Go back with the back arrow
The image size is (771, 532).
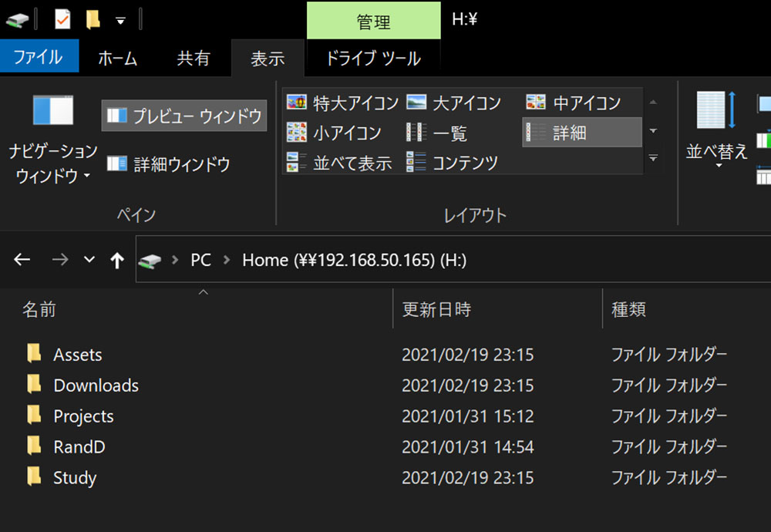pyautogui.click(x=22, y=259)
